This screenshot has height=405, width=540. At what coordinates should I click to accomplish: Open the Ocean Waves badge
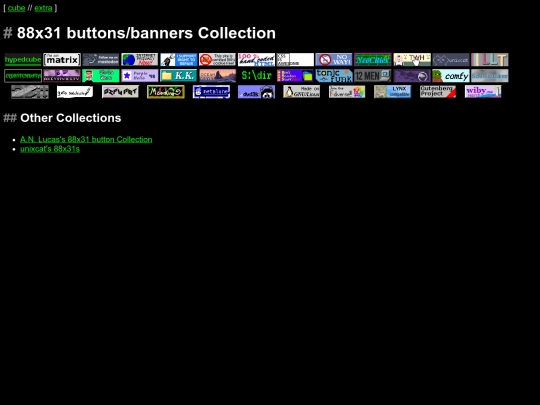tap(218, 76)
